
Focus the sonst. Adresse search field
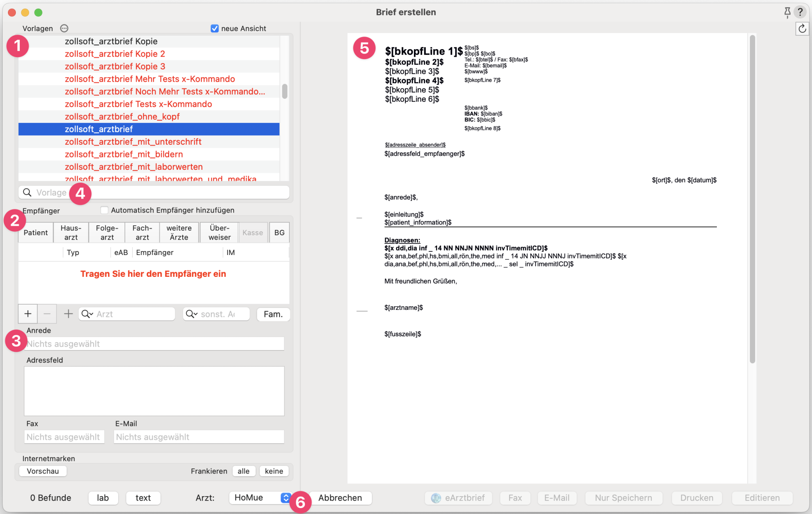216,314
